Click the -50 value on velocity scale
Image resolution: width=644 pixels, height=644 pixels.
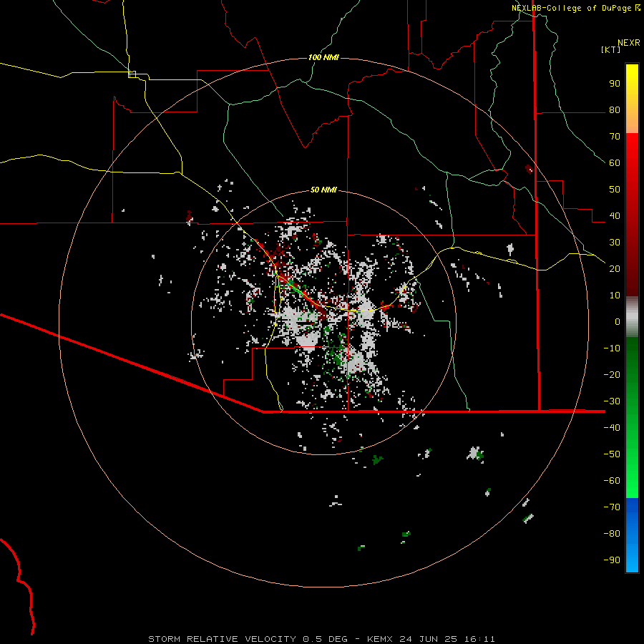[612, 454]
